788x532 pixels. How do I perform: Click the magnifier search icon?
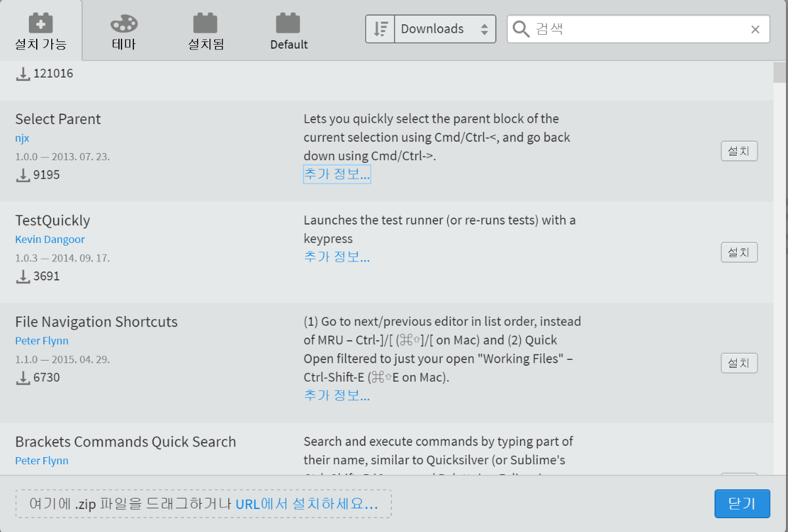click(x=521, y=29)
